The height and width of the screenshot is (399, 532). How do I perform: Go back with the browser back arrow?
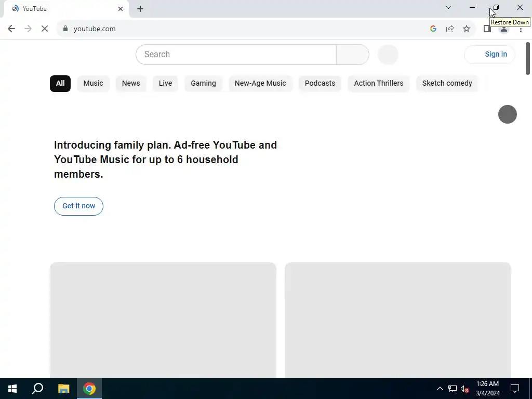(x=11, y=29)
